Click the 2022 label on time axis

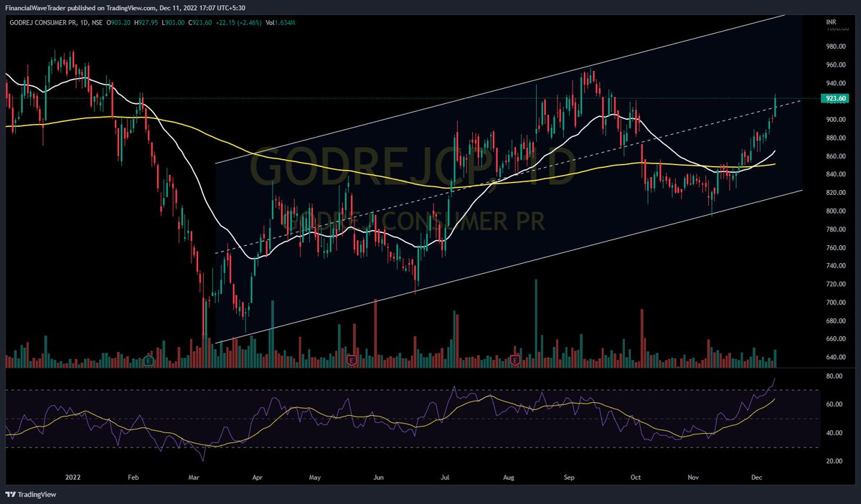click(72, 476)
